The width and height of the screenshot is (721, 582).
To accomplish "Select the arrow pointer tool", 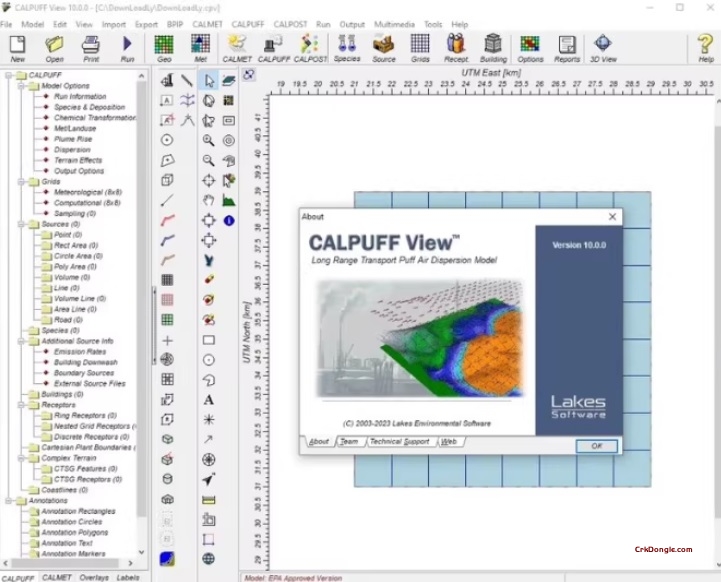I will (x=208, y=81).
